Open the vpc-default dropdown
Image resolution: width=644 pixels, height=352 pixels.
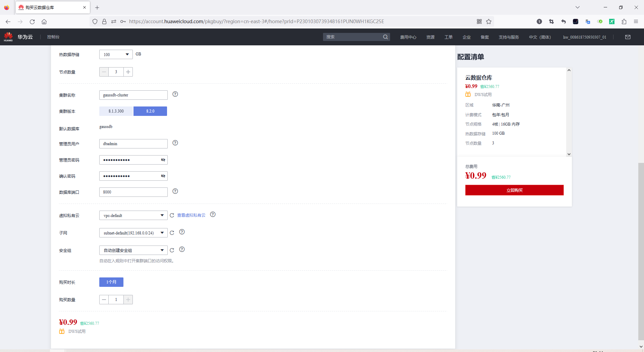[133, 215]
